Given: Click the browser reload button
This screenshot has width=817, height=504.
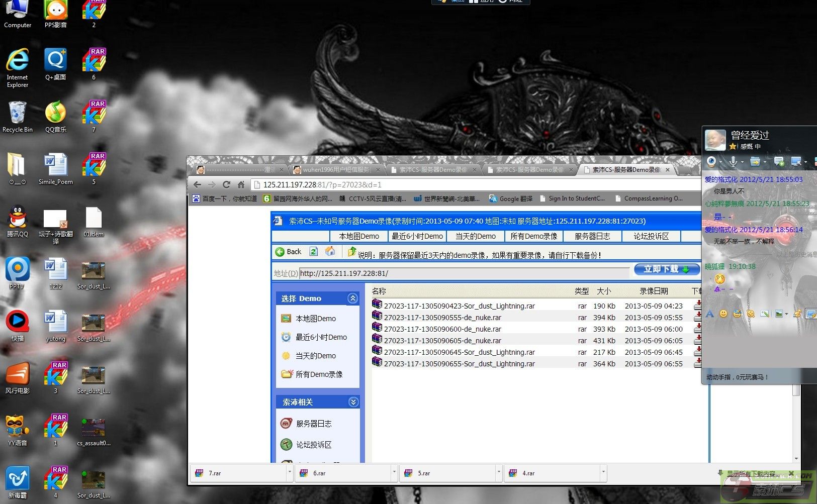Looking at the screenshot, I should [226, 185].
